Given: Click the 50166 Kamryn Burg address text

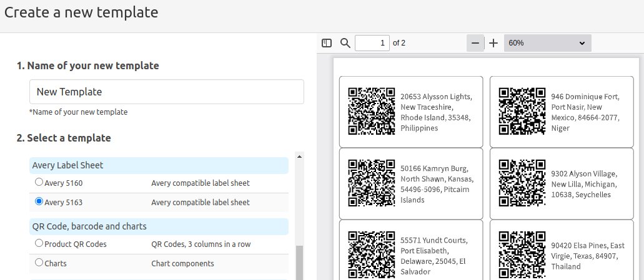Looking at the screenshot, I should pyautogui.click(x=437, y=184).
